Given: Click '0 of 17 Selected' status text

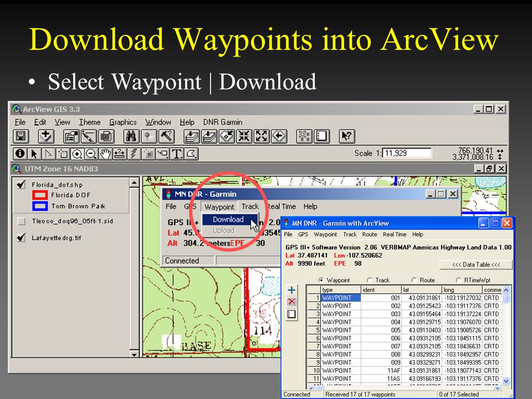Looking at the screenshot, I should (459, 394).
